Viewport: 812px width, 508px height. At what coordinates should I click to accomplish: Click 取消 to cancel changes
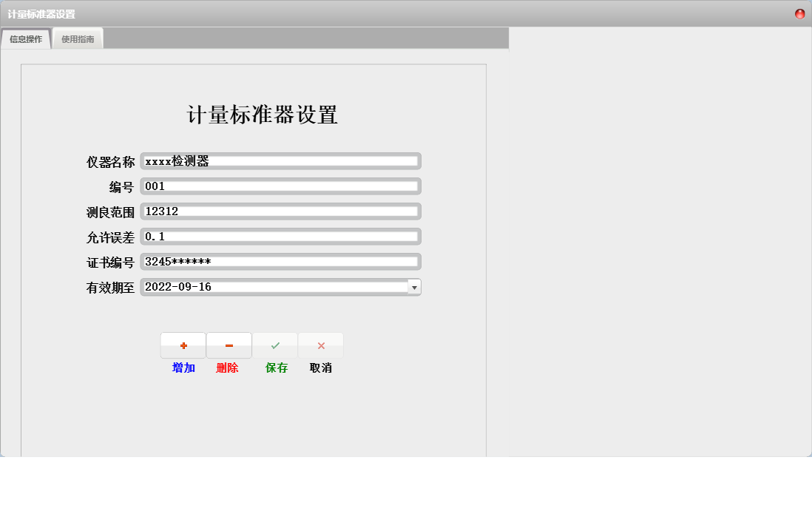(x=321, y=368)
